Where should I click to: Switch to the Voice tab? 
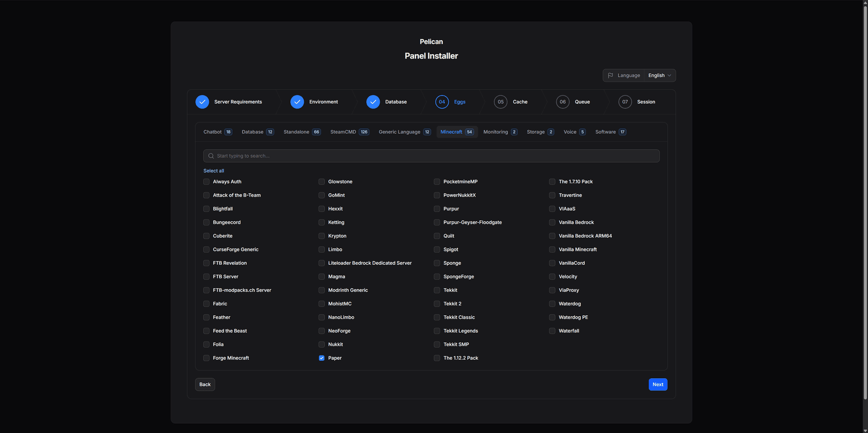click(575, 132)
